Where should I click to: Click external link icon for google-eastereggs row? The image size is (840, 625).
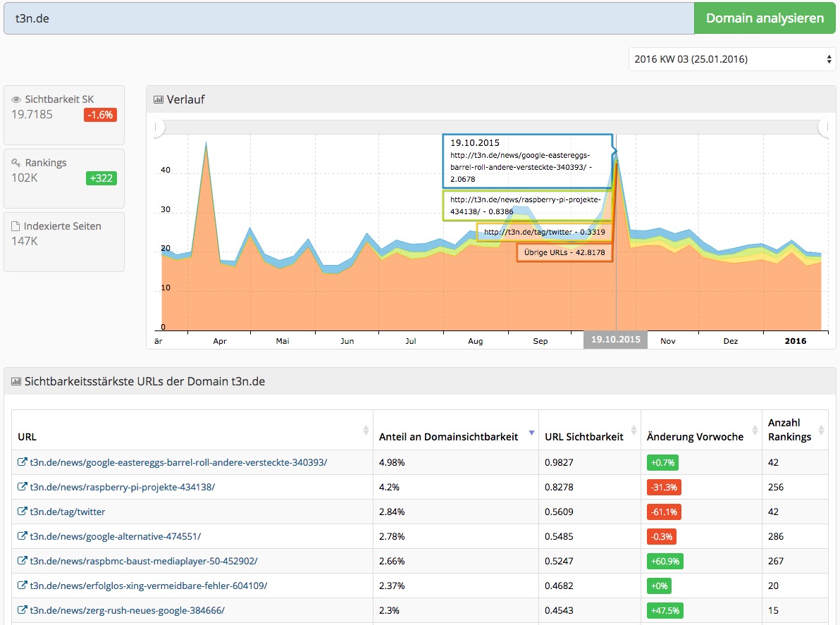(22, 462)
